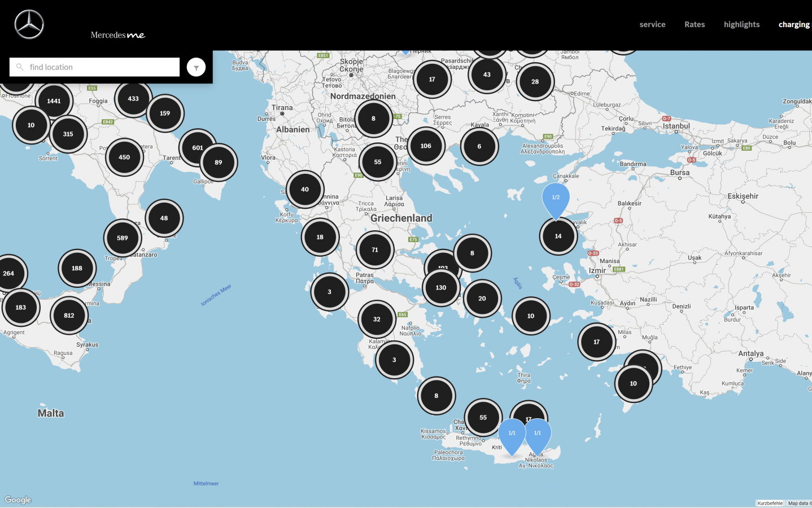
Task: Click the 1441 station cluster marker
Action: pyautogui.click(x=54, y=101)
